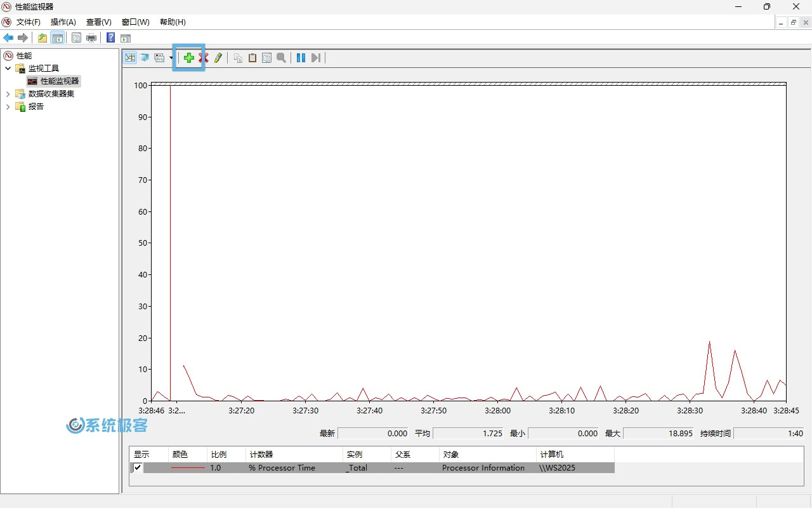Click the Paste Counter List clipboard icon
Screen dimensions: 812x508
(x=252, y=58)
